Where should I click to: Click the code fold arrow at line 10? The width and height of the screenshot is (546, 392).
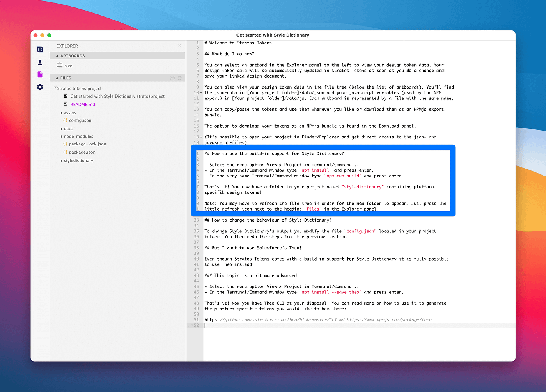200,93
